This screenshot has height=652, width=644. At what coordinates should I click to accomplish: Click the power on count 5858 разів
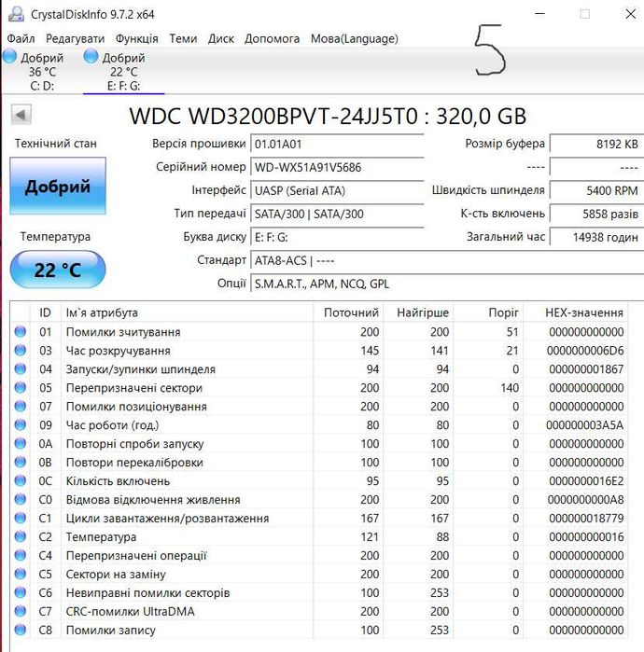tap(597, 214)
